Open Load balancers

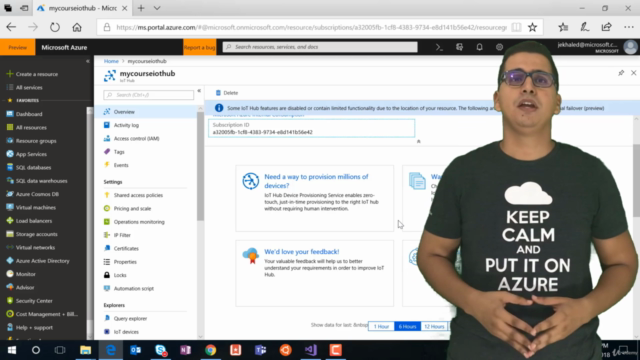pyautogui.click(x=29, y=221)
